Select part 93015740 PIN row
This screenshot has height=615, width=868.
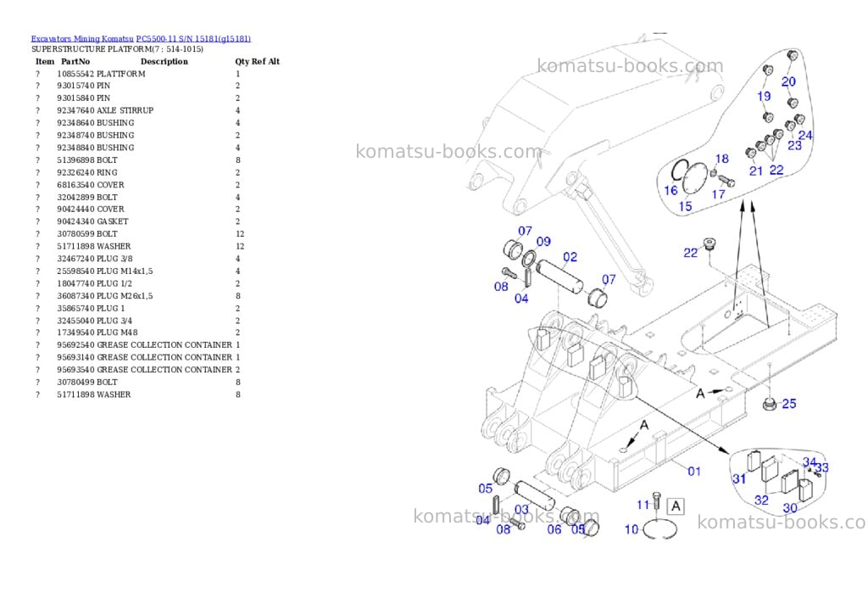tap(138, 86)
